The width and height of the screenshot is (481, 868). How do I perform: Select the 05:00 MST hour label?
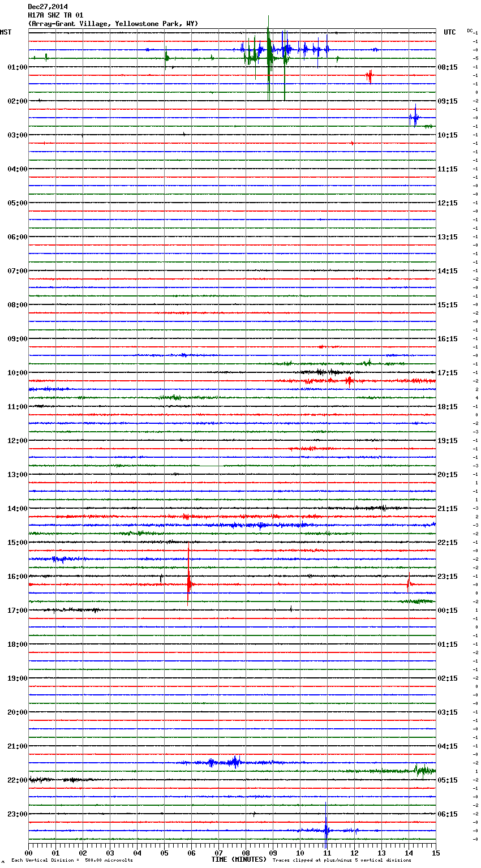(18, 203)
